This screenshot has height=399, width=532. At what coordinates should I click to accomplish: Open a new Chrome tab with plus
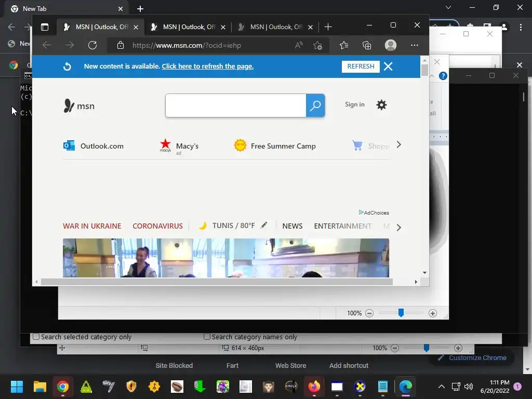[x=140, y=9]
